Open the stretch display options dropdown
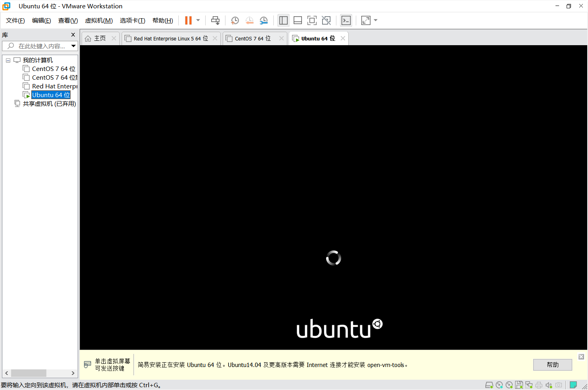588x390 pixels. coord(376,20)
